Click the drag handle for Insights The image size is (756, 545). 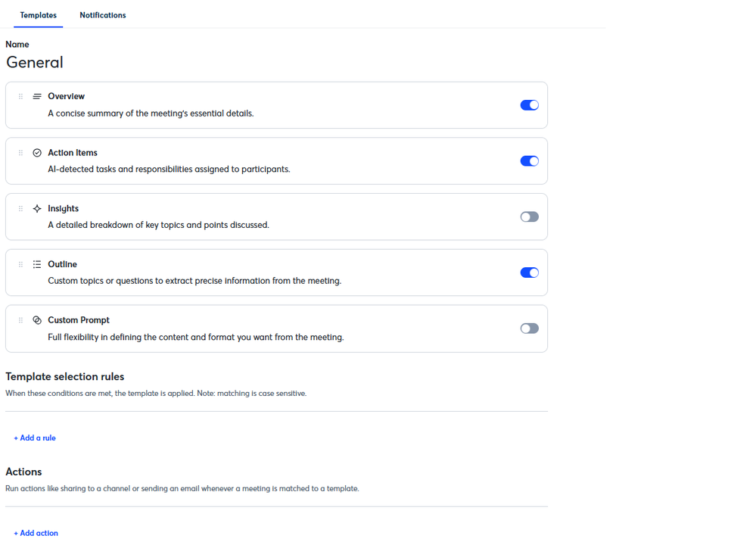pos(21,209)
